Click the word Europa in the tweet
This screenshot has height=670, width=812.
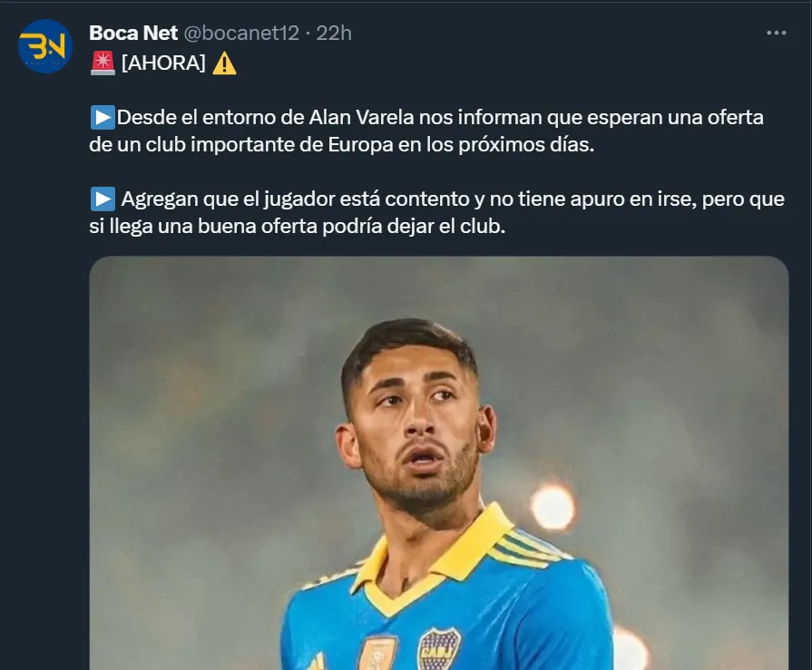click(360, 144)
